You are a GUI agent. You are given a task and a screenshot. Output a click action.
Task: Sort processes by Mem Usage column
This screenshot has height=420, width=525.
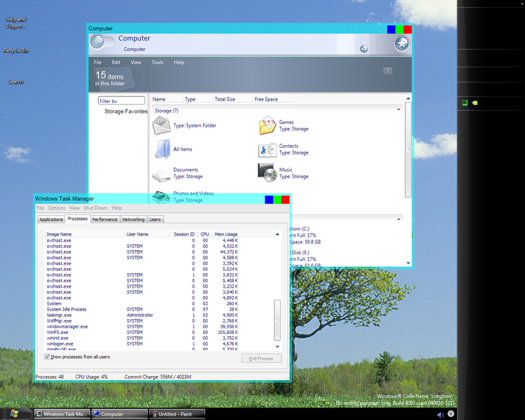(x=225, y=234)
